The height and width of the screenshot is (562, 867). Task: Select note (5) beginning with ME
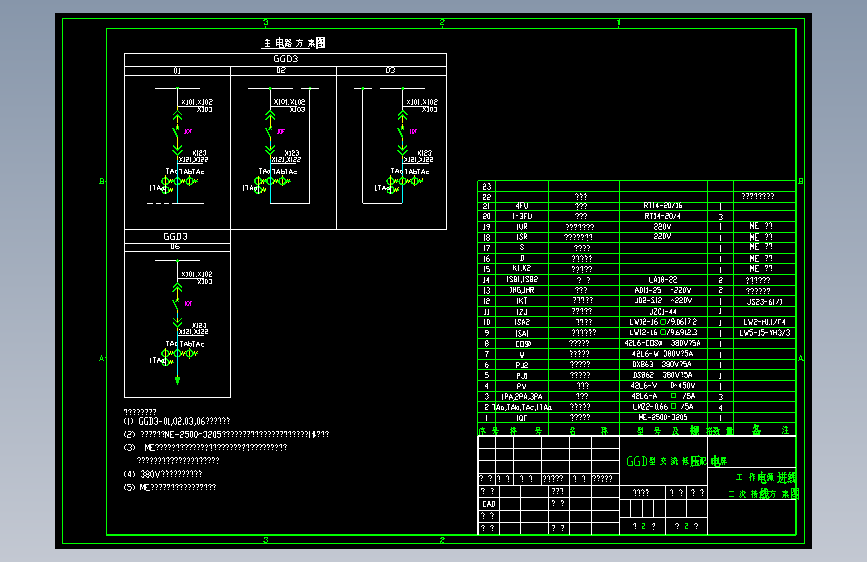(x=170, y=487)
